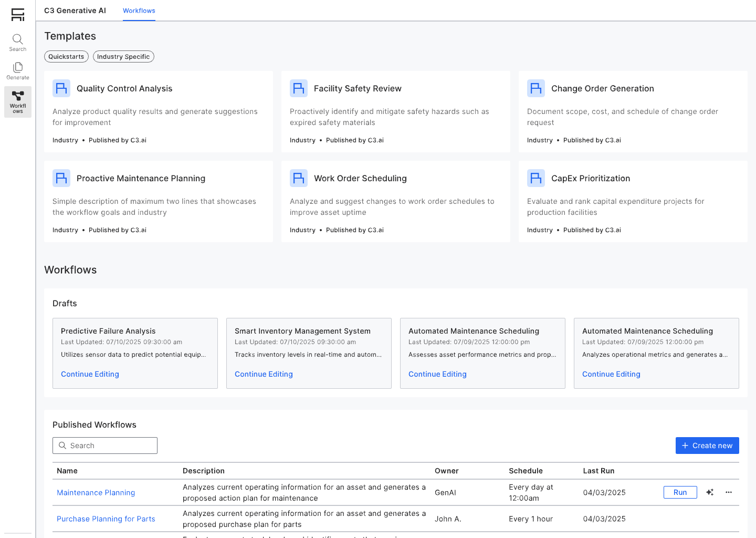Select the Proactive Maintenance Planning template title
Screen dimensions: 756x538
click(141, 179)
